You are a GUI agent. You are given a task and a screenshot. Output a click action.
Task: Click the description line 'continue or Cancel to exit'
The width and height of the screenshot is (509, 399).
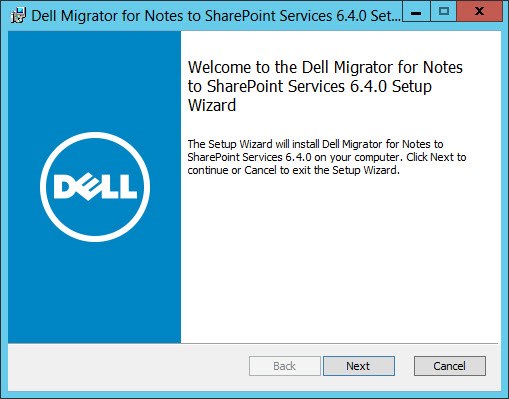click(293, 170)
